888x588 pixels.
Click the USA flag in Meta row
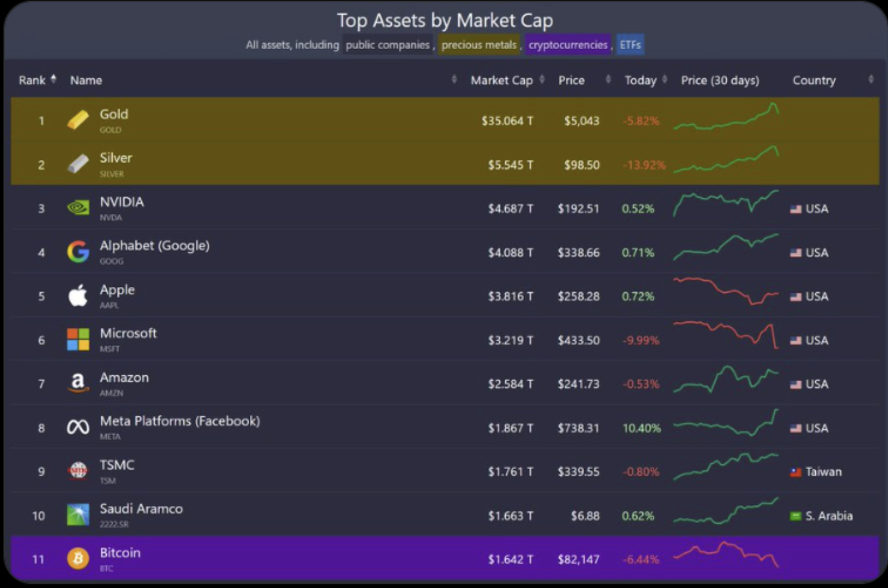click(x=796, y=429)
